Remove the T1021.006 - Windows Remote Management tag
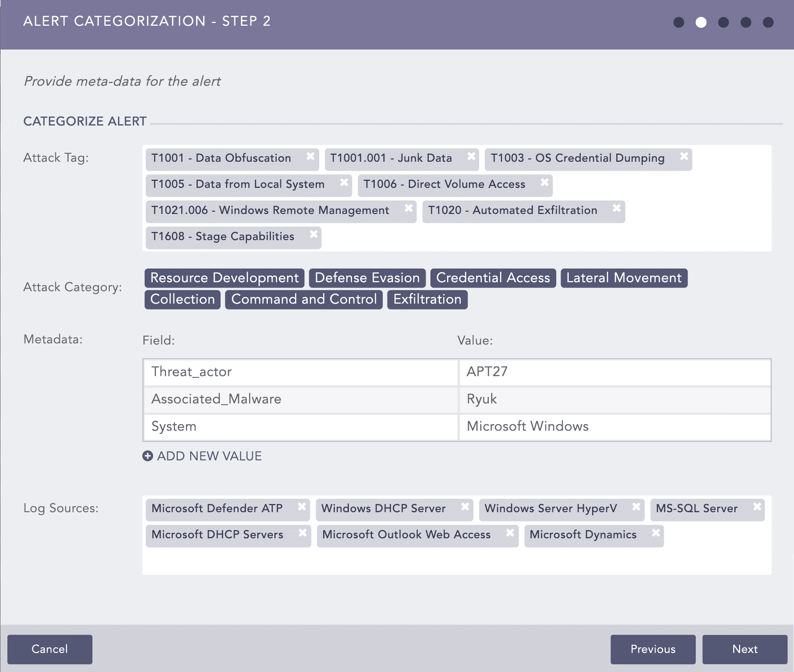794x672 pixels. (x=408, y=208)
